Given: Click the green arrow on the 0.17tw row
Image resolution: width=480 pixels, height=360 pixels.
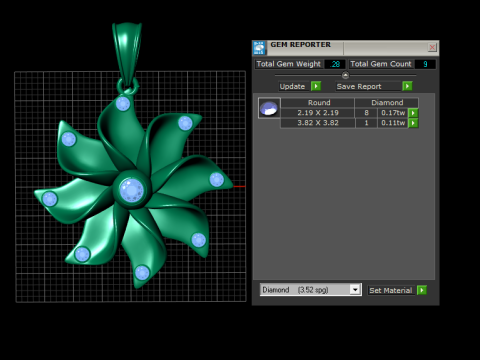Looking at the screenshot, I should (x=413, y=113).
